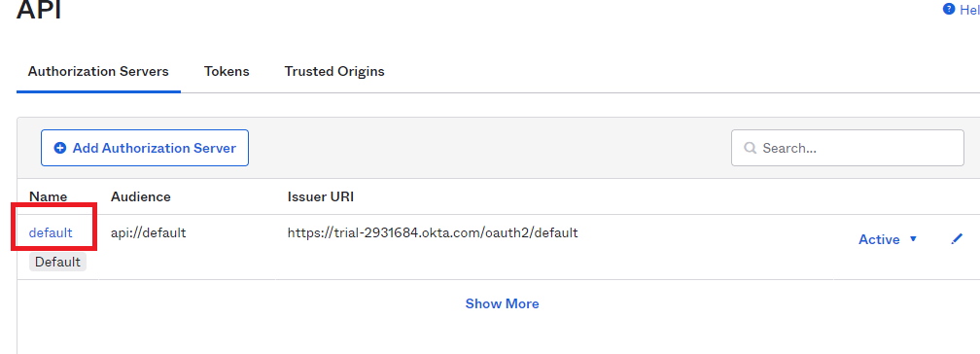This screenshot has width=980, height=354.
Task: Click the okta.com issuer URI text
Action: (x=433, y=232)
